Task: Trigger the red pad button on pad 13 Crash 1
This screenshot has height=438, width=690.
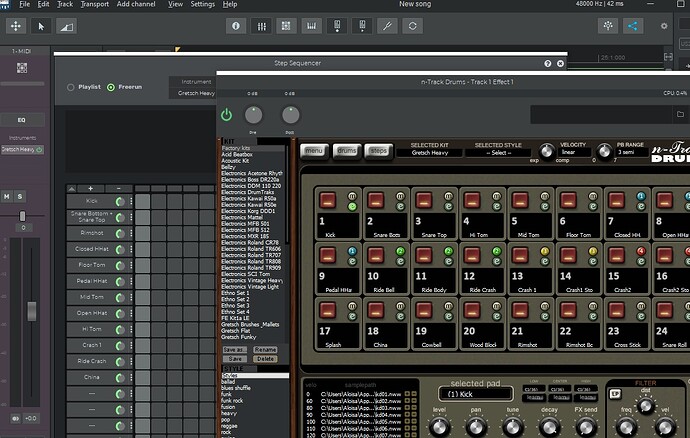Action: [520, 255]
